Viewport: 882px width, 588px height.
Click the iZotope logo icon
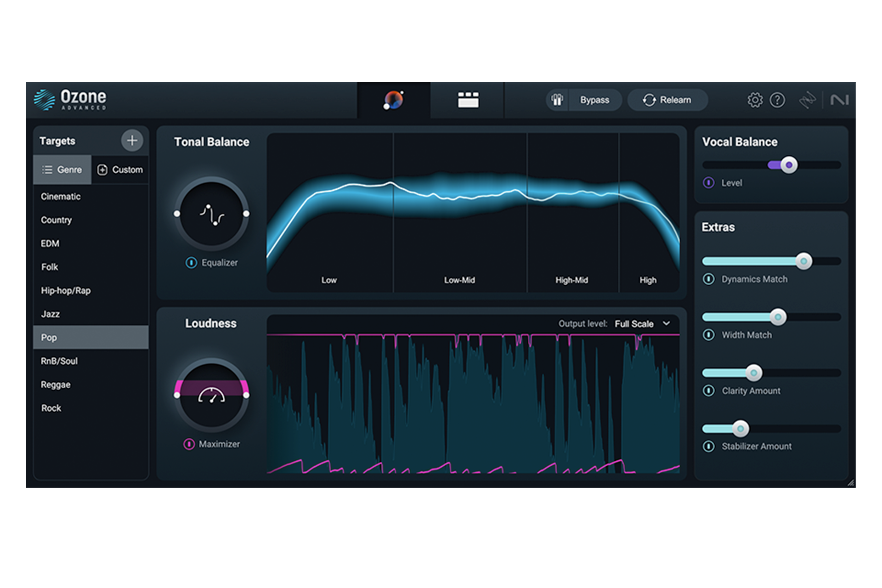[807, 100]
